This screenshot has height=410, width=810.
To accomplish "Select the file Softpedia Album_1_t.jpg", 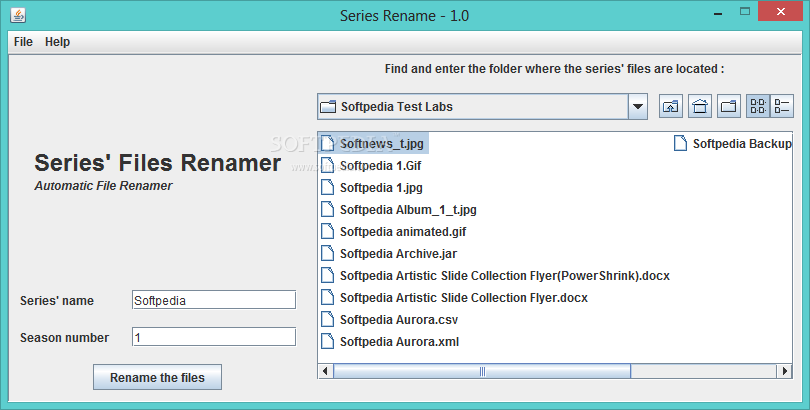I will coord(398,210).
